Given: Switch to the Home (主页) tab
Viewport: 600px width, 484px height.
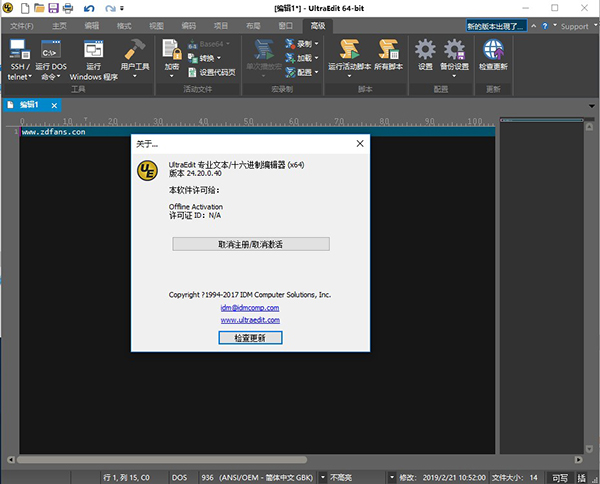Looking at the screenshot, I should coord(59,26).
